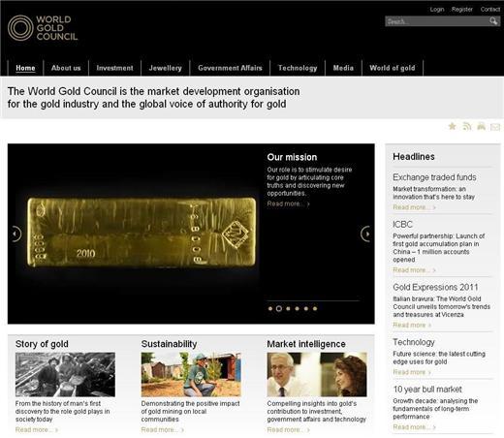
Task: Select the second carousel slide dot
Action: pyautogui.click(x=279, y=308)
